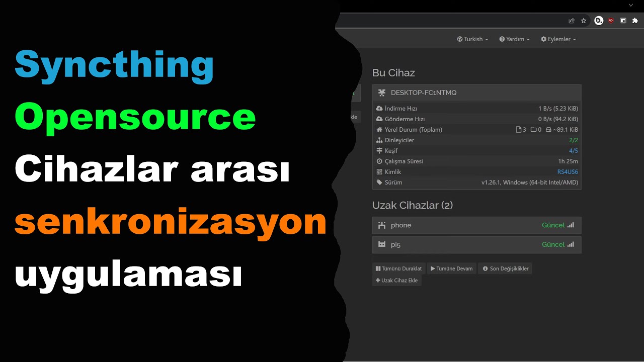Click the question mark icon beside Yardım

click(502, 39)
